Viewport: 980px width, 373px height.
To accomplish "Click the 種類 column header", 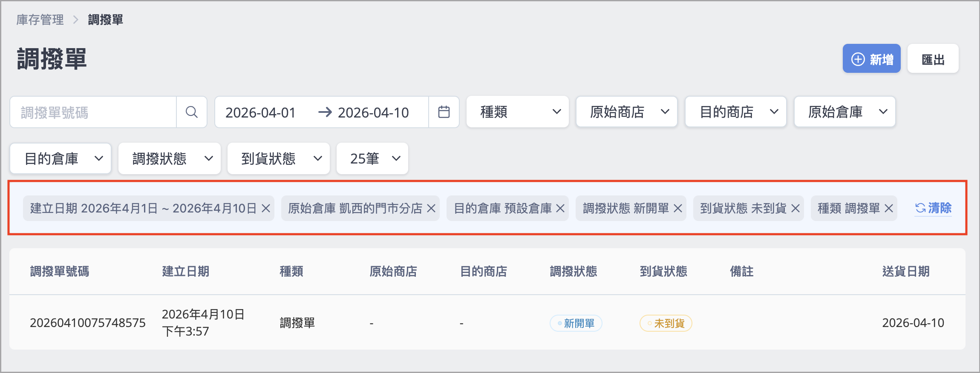I will (x=291, y=271).
